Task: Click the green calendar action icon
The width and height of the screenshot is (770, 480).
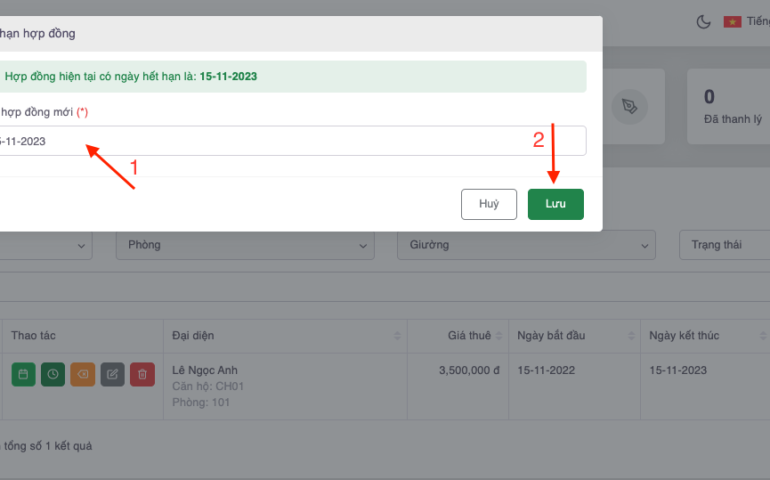Action: pos(23,375)
